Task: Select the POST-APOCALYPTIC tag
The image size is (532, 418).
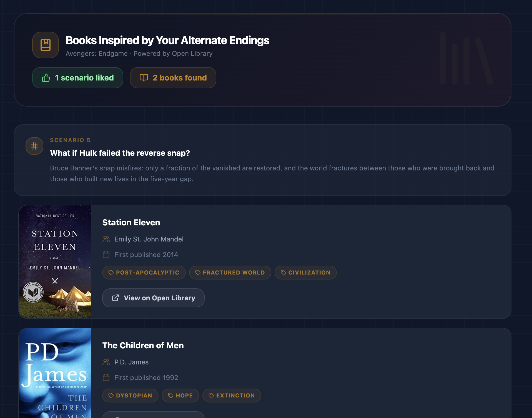Action: tap(144, 273)
